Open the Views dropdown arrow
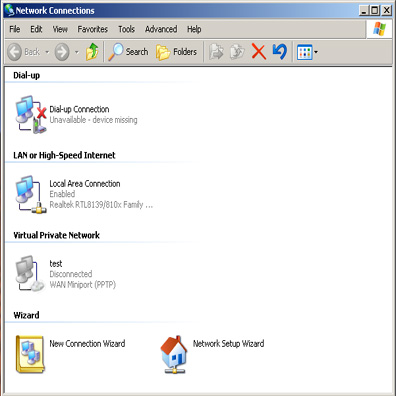The image size is (396, 396). [x=316, y=52]
